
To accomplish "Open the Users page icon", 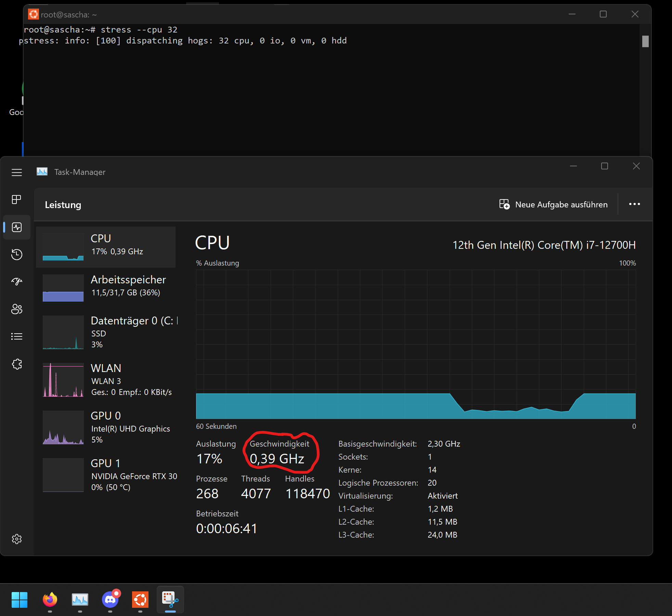I will point(16,309).
